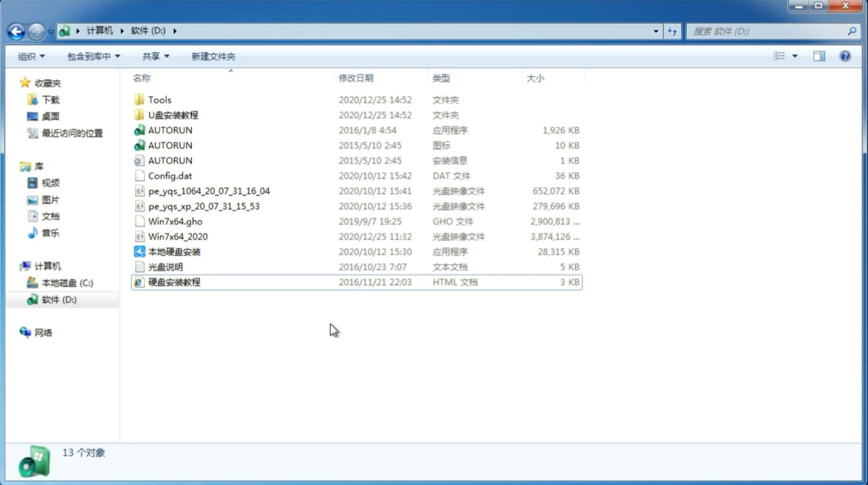
Task: Click 新建文件夹 button
Action: tap(213, 56)
